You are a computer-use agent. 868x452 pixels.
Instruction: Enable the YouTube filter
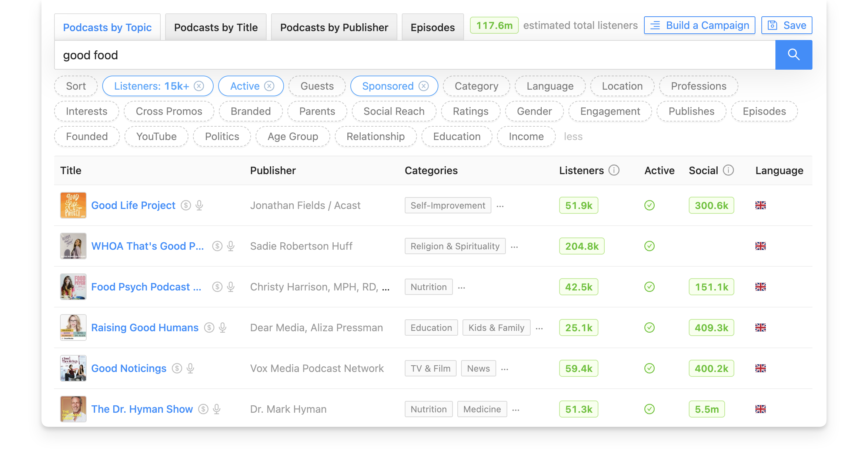click(x=156, y=136)
